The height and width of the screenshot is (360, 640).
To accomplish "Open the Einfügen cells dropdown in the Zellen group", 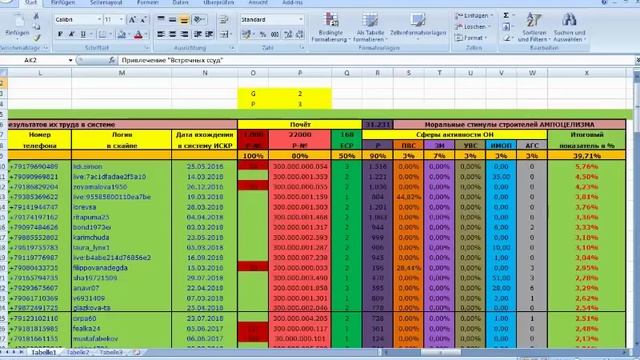I will [474, 16].
